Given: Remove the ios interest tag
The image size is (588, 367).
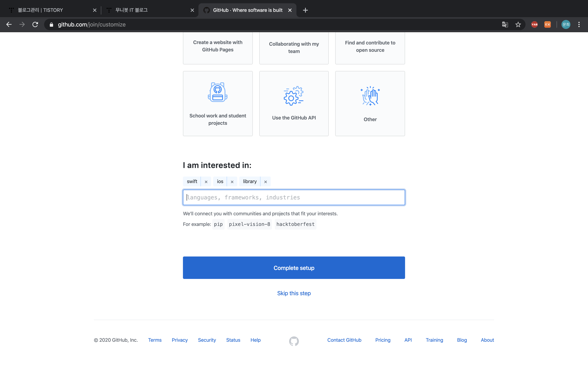Looking at the screenshot, I should point(232,182).
